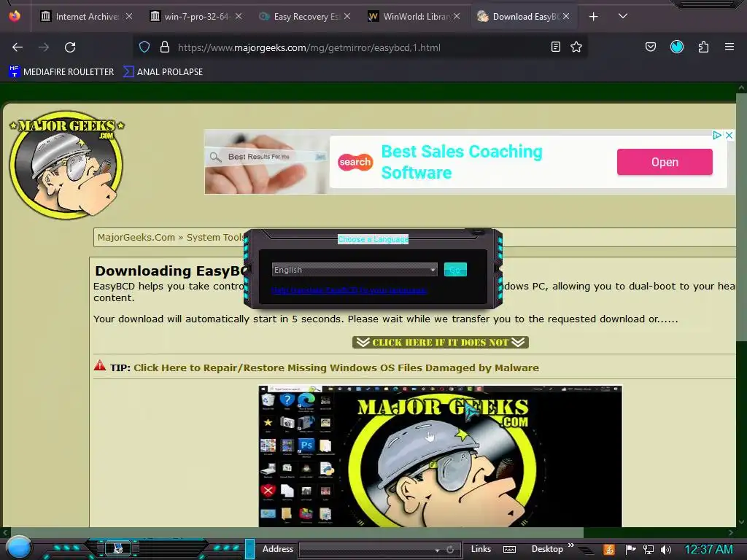Open the English language dropdown
The image size is (747, 560).
pos(355,270)
